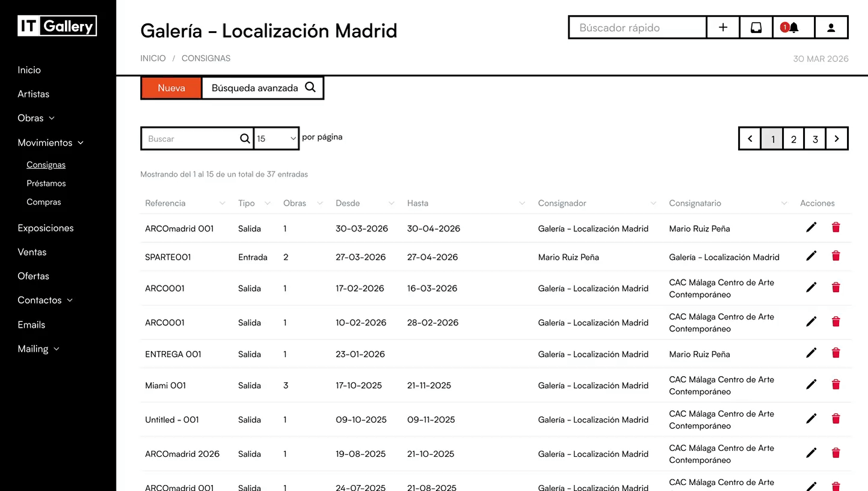
Task: Select Compras submenu item
Action: (x=44, y=202)
